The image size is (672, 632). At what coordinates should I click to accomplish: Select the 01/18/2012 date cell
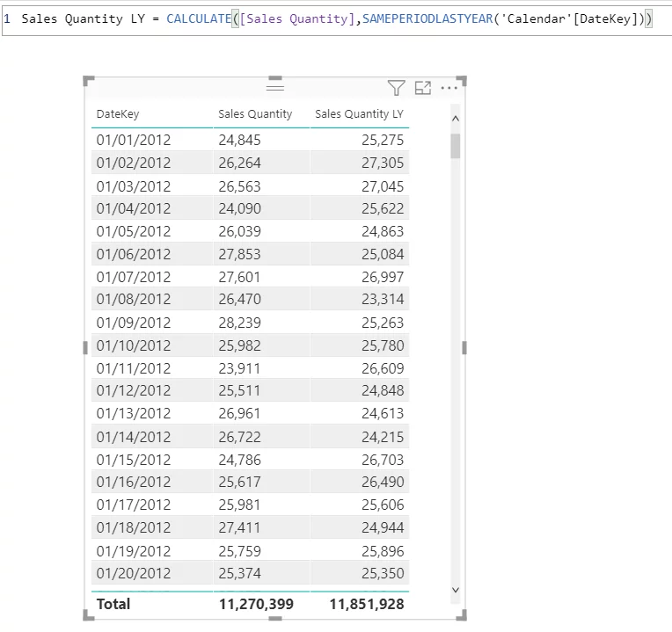134,527
